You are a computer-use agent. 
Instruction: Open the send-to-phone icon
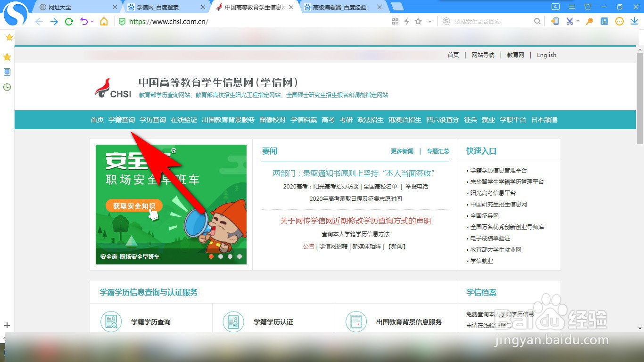click(x=555, y=22)
